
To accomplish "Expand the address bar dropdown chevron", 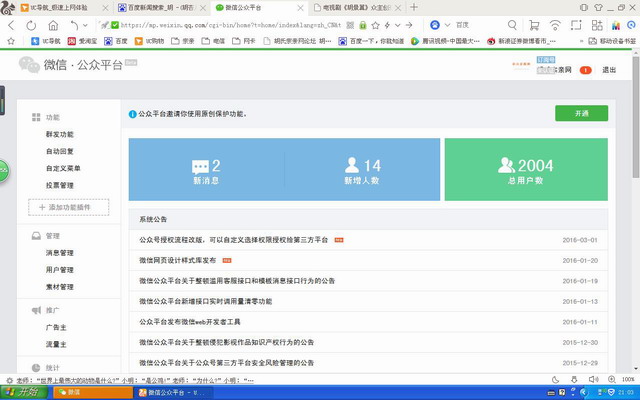I will (x=398, y=25).
